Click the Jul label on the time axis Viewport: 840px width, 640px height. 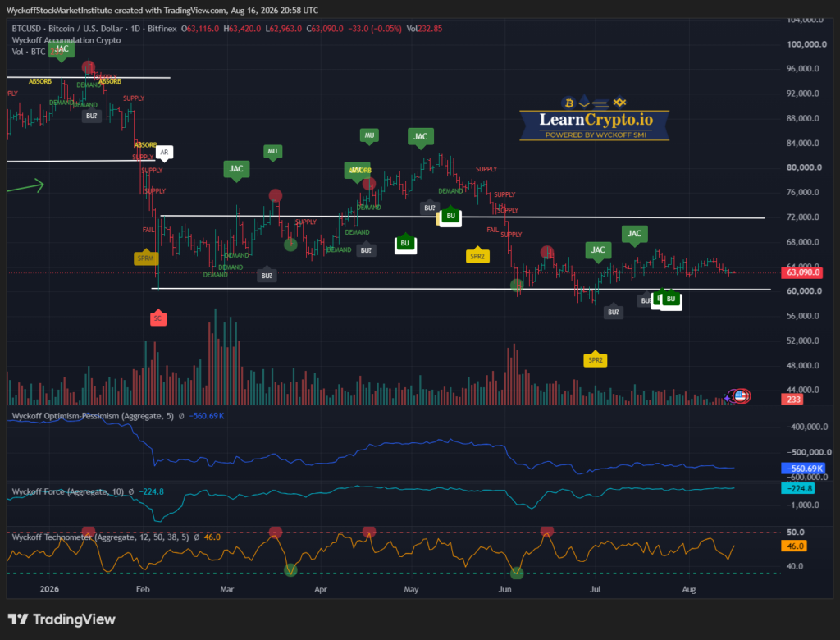(x=596, y=589)
